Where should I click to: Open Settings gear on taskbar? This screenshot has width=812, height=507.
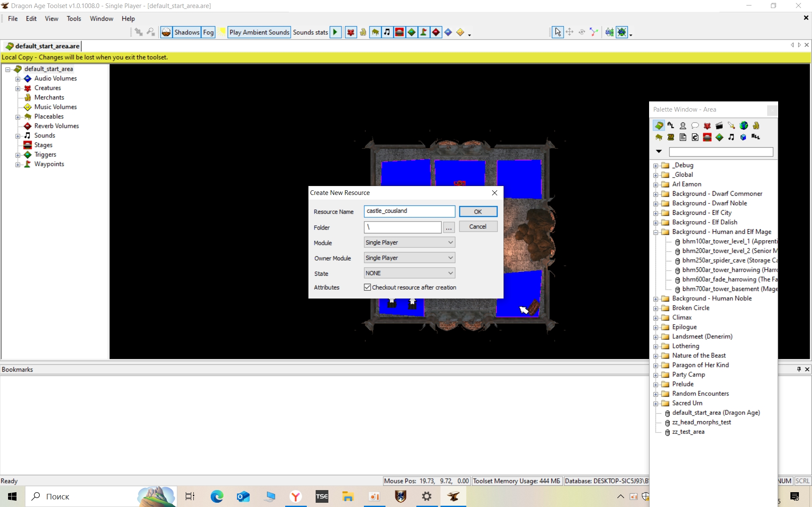coord(427,496)
